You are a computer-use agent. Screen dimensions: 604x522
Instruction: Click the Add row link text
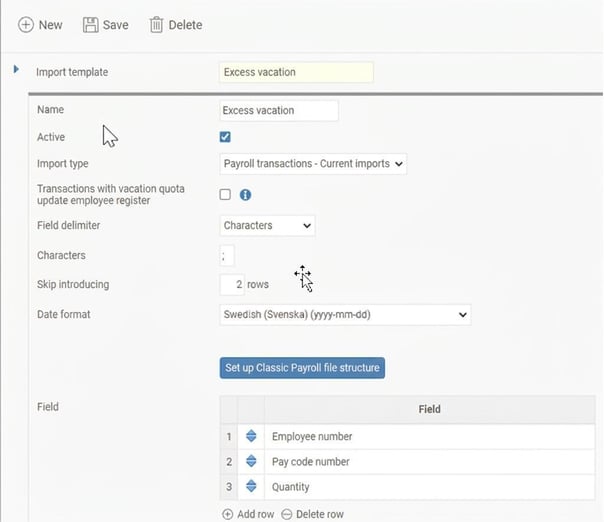(x=255, y=514)
